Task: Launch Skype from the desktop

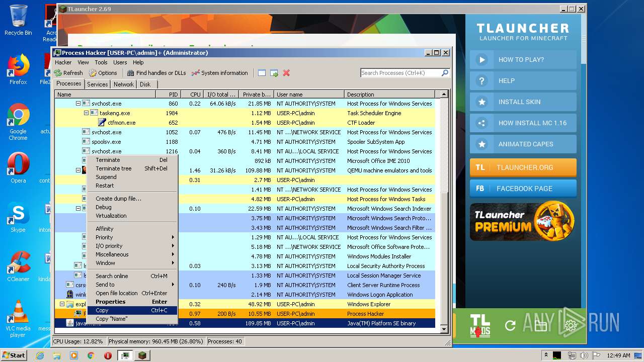Action: click(x=18, y=217)
